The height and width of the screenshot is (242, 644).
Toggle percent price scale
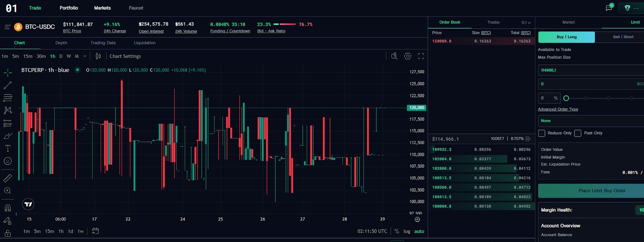[x=397, y=232]
